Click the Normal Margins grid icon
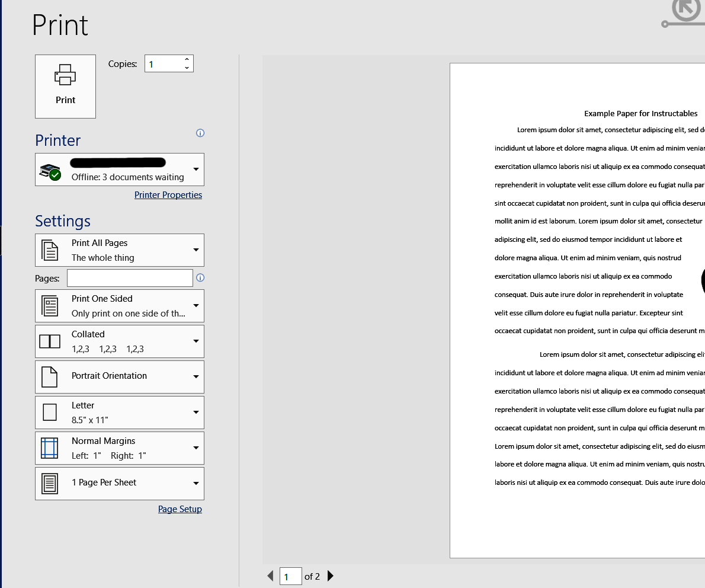 49,448
